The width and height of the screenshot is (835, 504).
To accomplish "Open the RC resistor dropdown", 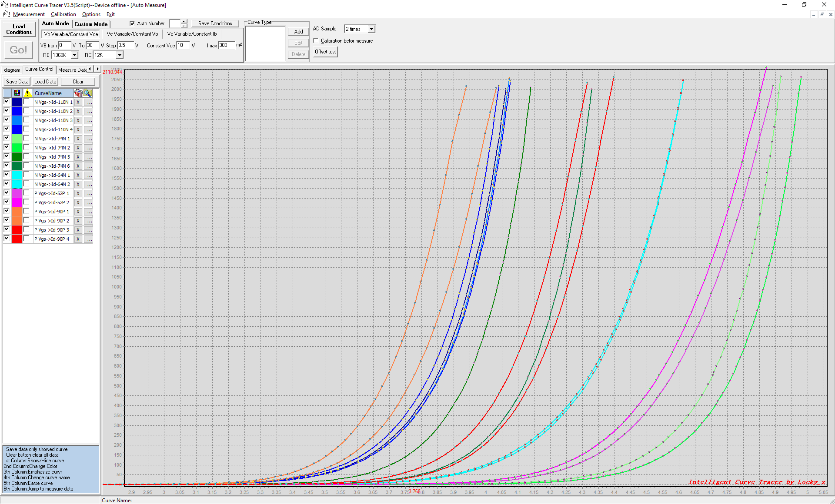I will click(120, 55).
